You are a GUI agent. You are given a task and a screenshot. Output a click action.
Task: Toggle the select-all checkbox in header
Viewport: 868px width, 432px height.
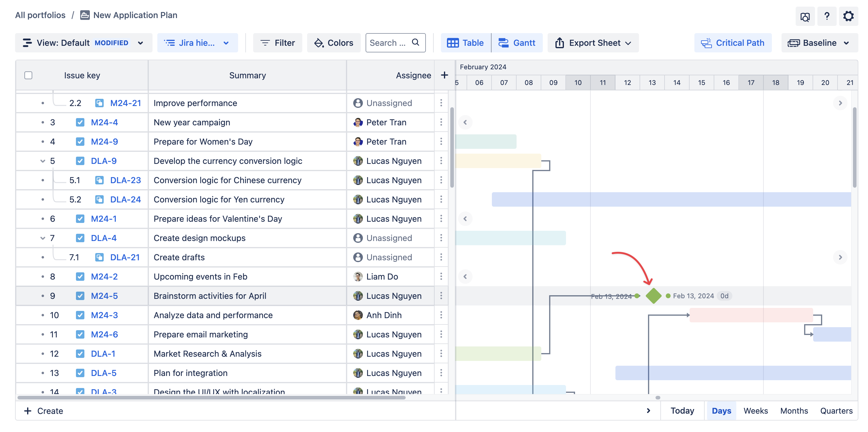28,75
